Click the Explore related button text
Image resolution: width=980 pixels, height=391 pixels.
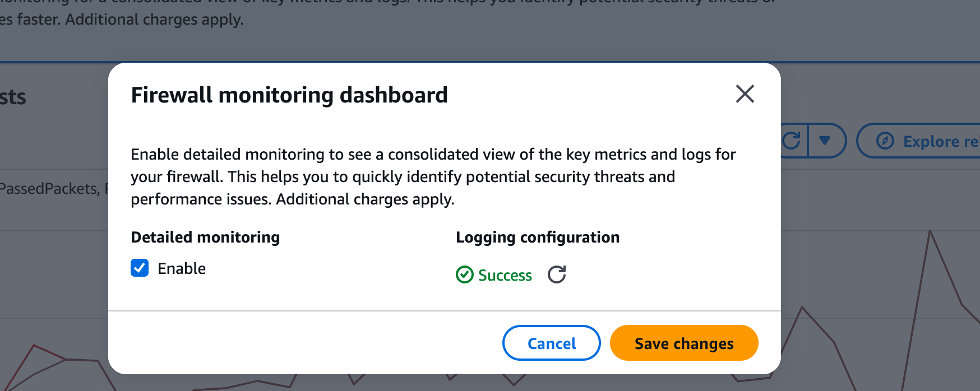click(940, 142)
